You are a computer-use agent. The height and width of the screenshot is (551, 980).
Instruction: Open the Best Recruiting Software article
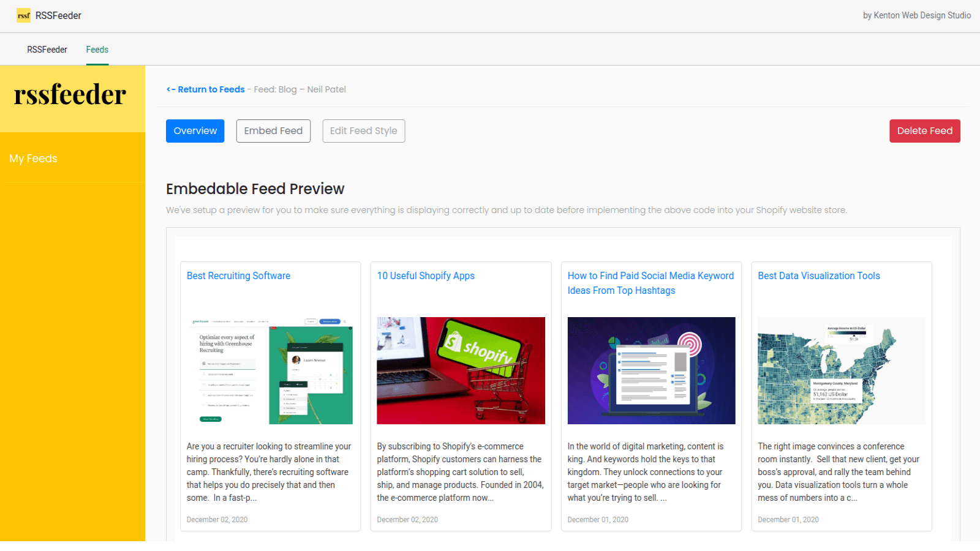[x=238, y=275]
